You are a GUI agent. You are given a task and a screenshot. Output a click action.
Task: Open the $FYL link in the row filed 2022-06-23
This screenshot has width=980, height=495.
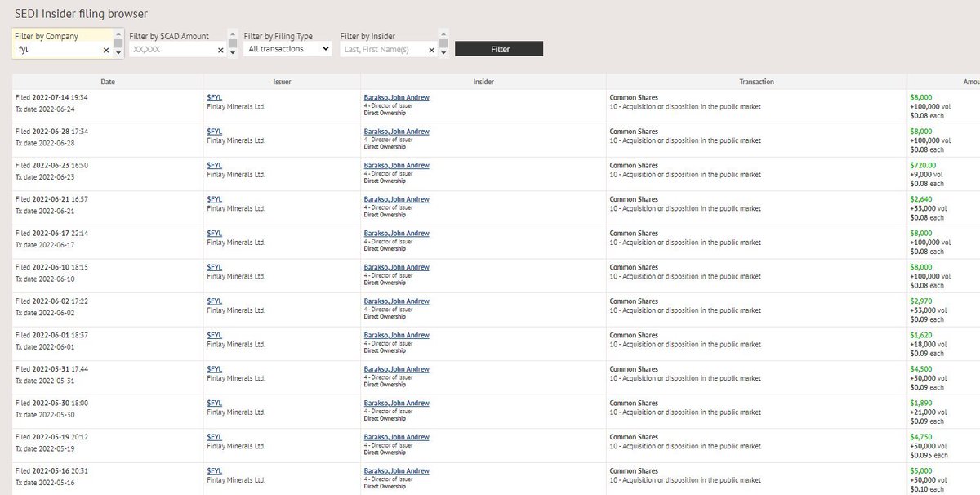click(x=215, y=166)
